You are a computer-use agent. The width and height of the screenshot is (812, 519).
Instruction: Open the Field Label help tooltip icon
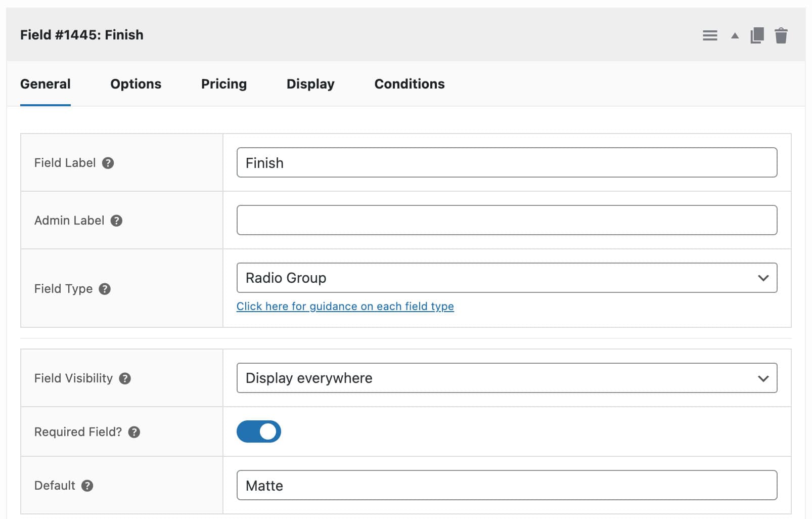tap(108, 163)
